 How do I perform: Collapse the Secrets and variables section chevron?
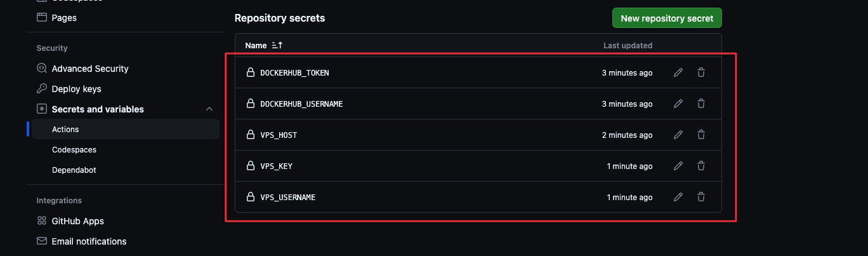pyautogui.click(x=209, y=109)
